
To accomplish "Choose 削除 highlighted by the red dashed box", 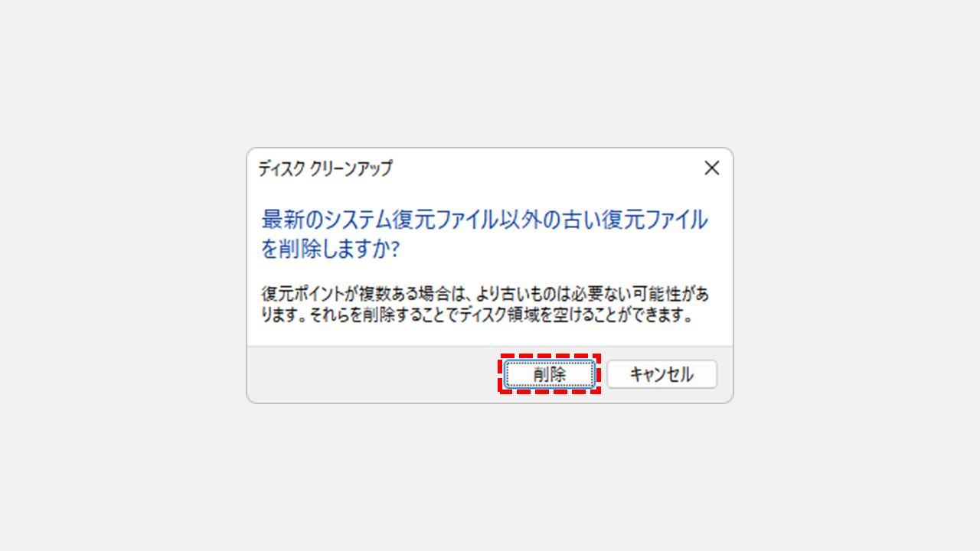I will click(549, 374).
